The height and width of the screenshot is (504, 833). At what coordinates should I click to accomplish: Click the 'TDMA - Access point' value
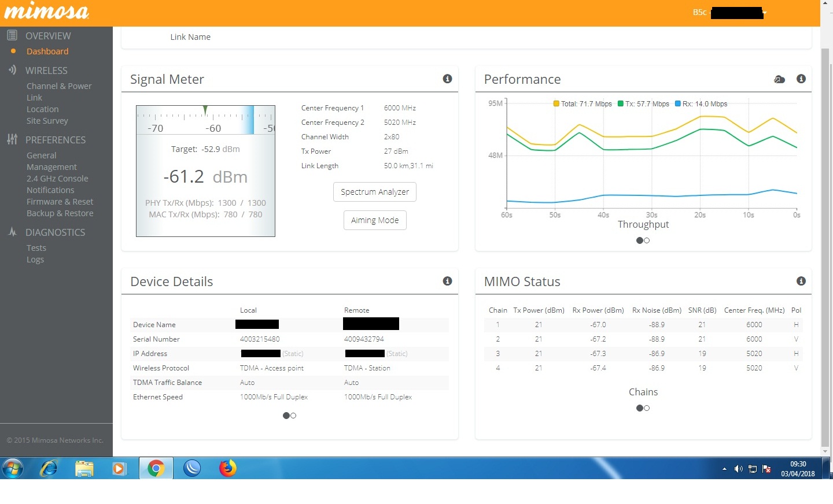tap(272, 368)
